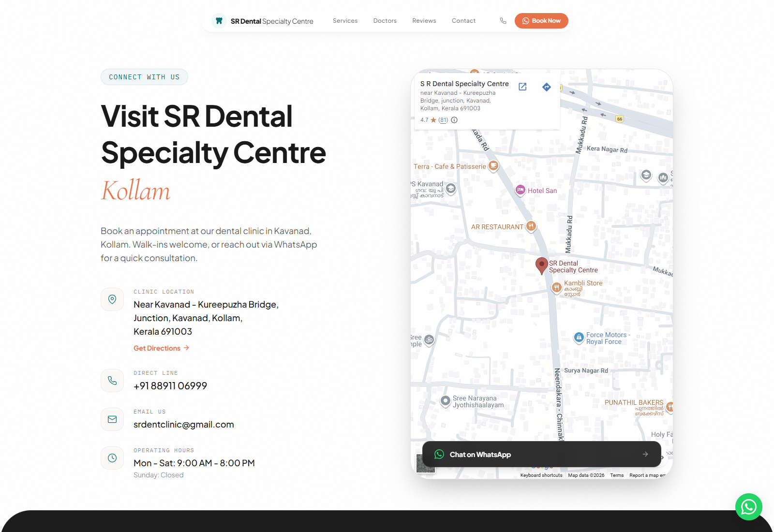Click the satellite layer thumbnail on the map
Viewport: 774px width, 532px height.
(x=426, y=463)
